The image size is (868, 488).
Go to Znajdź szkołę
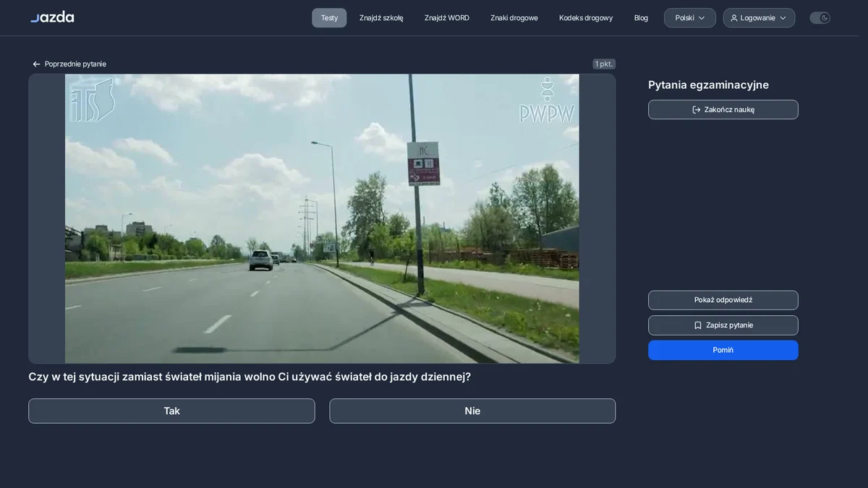pyautogui.click(x=381, y=18)
